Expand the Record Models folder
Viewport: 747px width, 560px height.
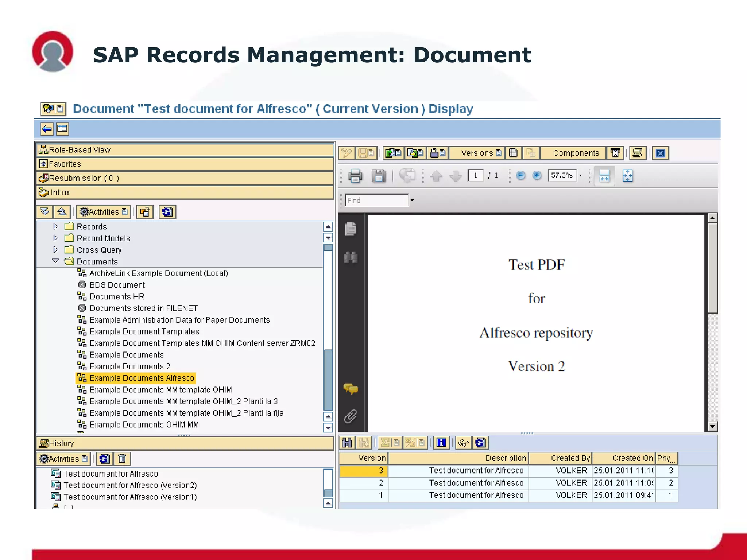pyautogui.click(x=55, y=238)
